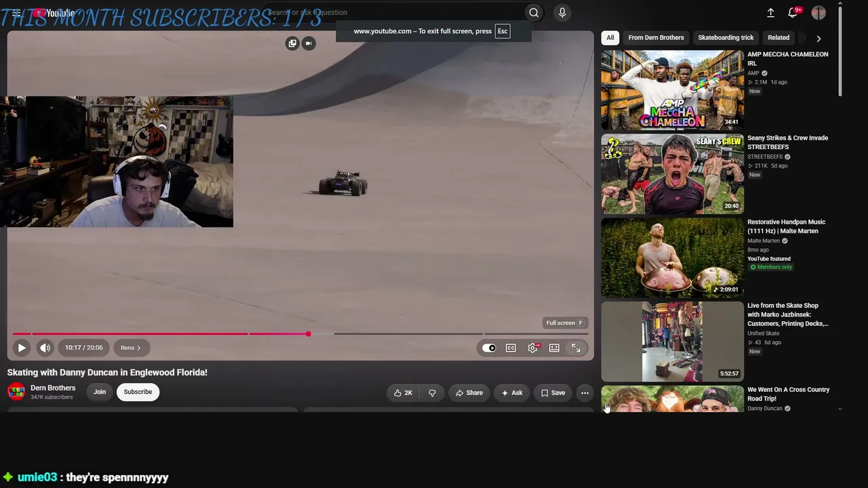868x488 pixels.
Task: Start voice search with the microphone
Action: (x=562, y=12)
